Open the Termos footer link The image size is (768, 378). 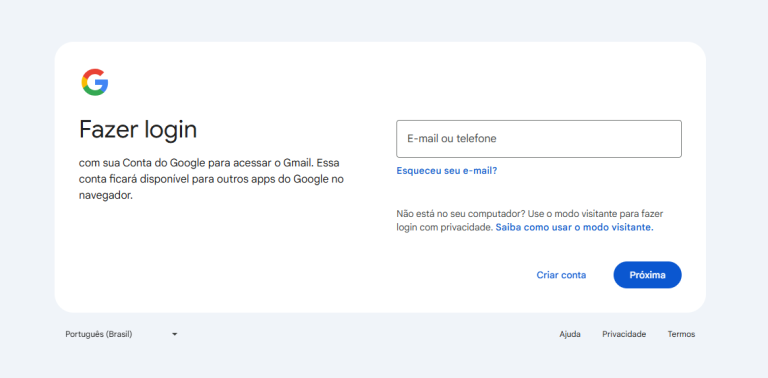click(x=681, y=334)
